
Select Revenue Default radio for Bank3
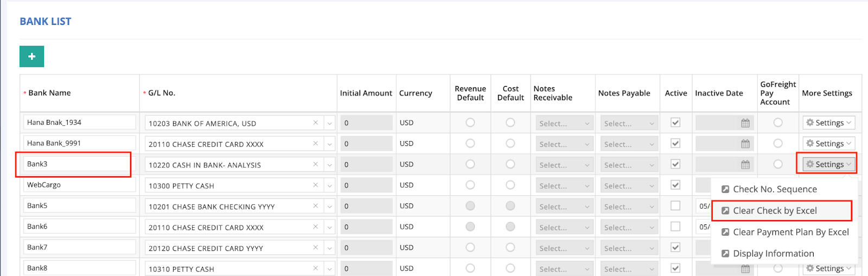(x=470, y=164)
